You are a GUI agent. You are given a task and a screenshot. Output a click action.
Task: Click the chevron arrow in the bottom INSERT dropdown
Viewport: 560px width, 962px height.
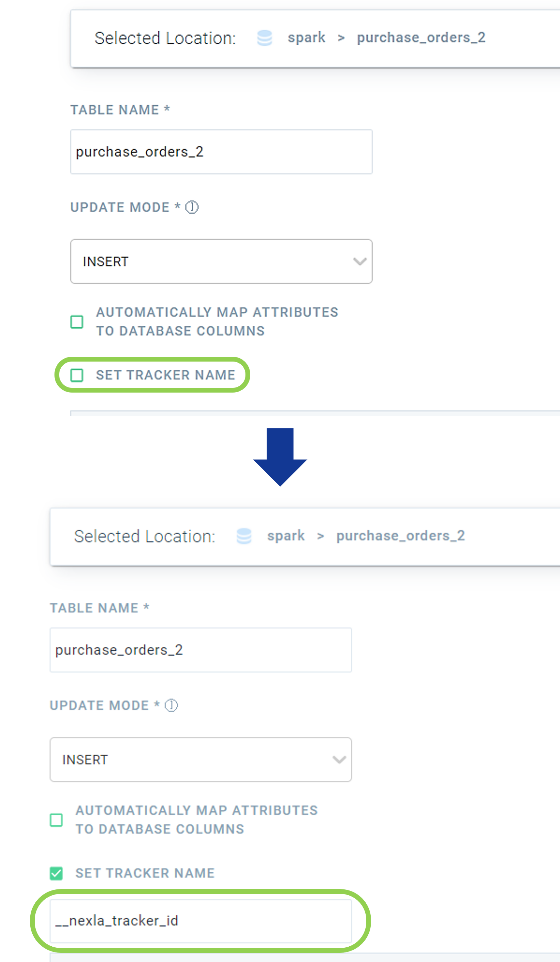tap(339, 759)
